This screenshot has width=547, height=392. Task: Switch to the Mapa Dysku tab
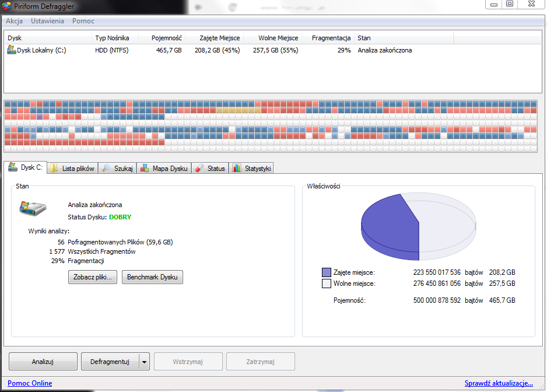pyautogui.click(x=164, y=168)
